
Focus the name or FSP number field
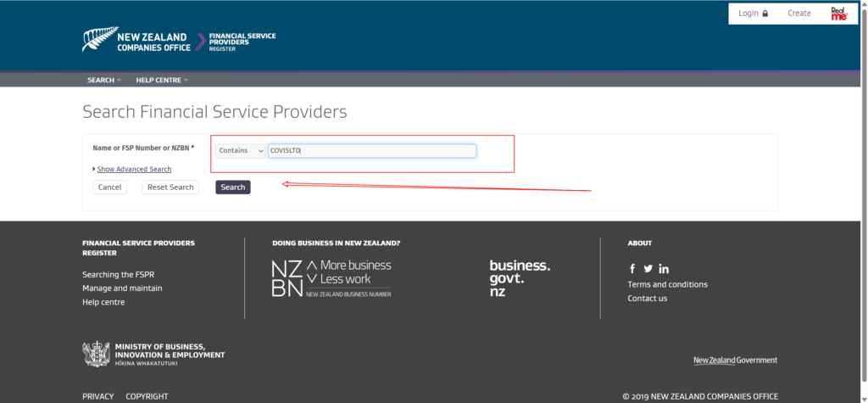(371, 150)
